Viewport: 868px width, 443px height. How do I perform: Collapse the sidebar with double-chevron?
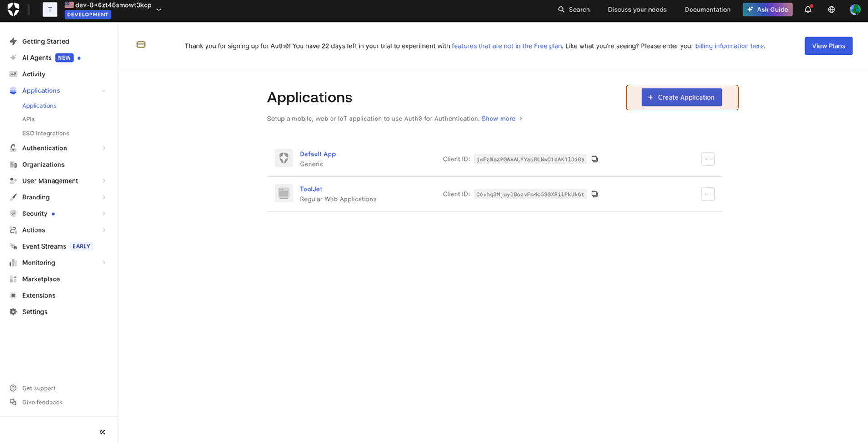[102, 432]
